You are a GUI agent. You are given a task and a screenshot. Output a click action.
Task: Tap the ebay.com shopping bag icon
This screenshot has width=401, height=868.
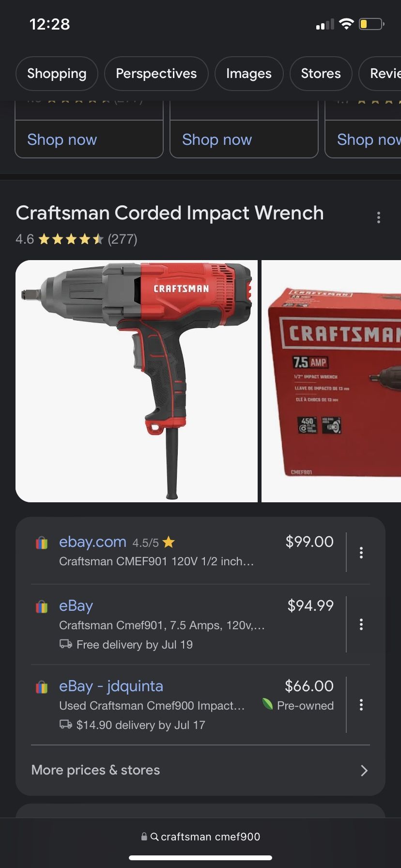pyautogui.click(x=42, y=542)
